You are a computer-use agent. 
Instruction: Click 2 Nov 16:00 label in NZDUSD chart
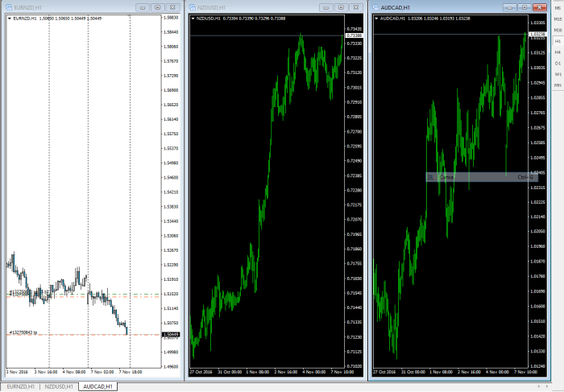click(285, 372)
